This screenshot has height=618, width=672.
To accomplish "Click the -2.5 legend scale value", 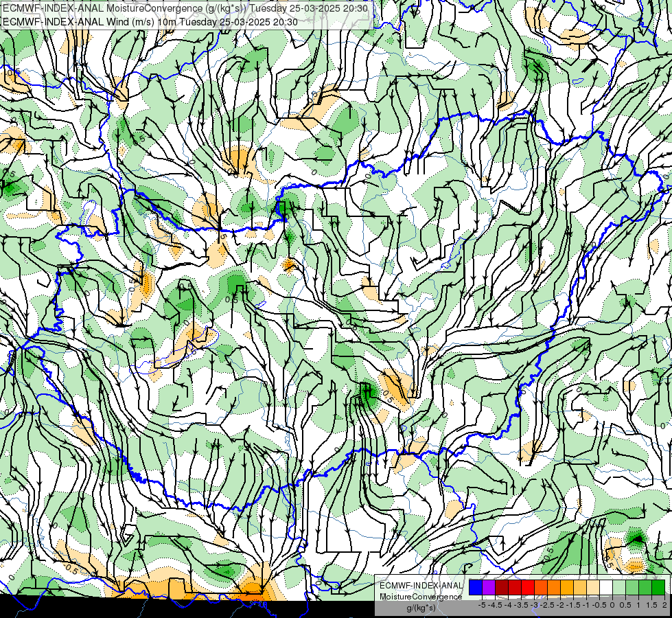I will click(547, 605).
